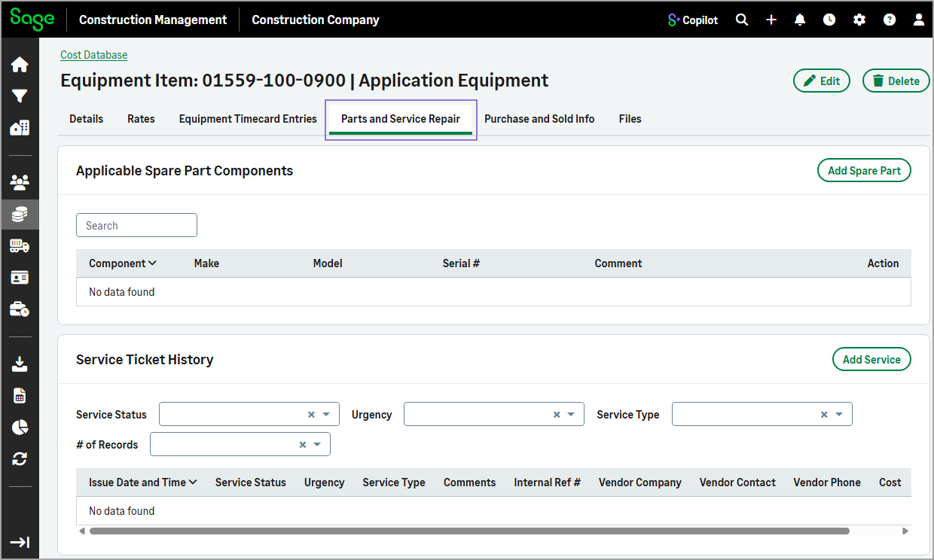This screenshot has height=560, width=934.
Task: Open the people group icon in sidebar
Action: [x=20, y=182]
